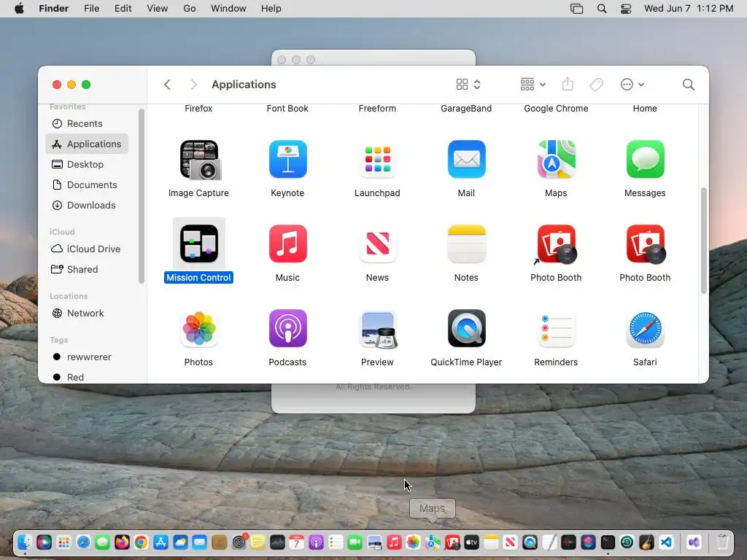
Task: Select the News app in the Finder window
Action: [377, 244]
